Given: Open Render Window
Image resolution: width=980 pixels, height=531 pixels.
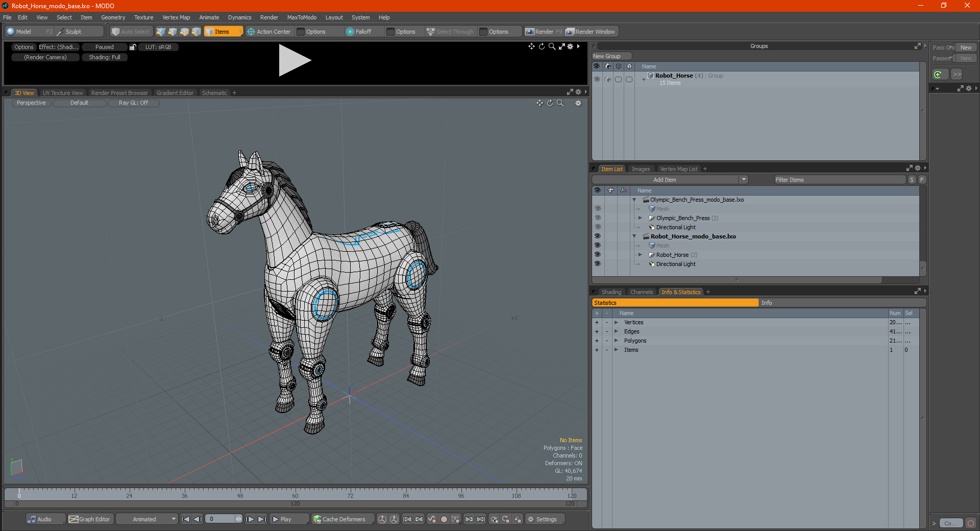Looking at the screenshot, I should click(591, 32).
